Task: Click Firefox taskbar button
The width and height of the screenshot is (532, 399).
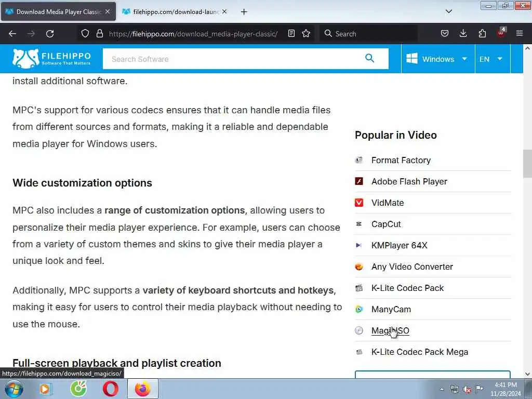Action: (x=143, y=389)
